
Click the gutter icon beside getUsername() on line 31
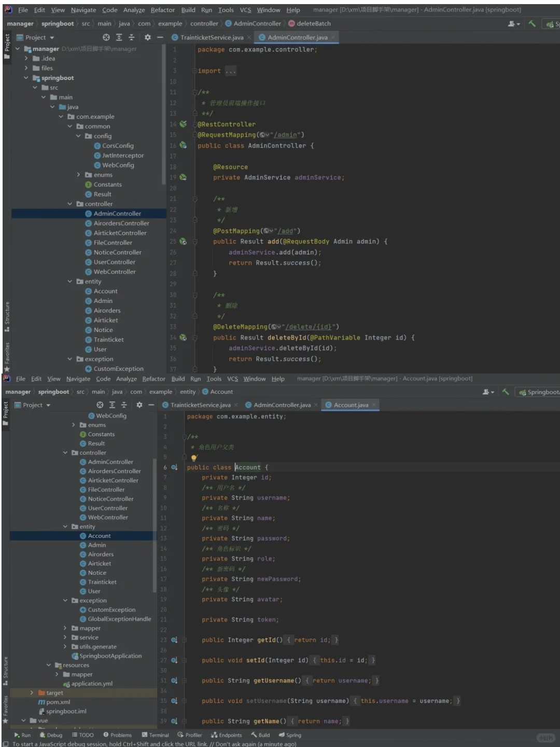coord(174,680)
